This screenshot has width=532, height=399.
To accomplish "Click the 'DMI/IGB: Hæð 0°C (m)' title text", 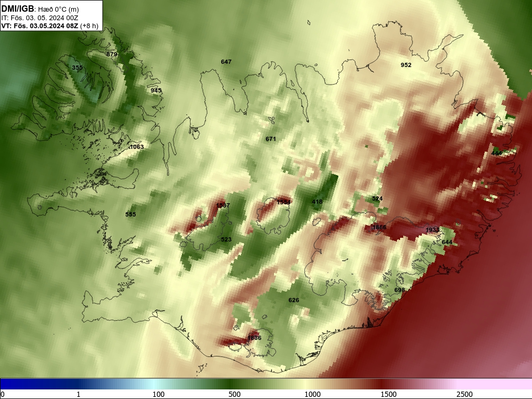I will click(x=40, y=9).
